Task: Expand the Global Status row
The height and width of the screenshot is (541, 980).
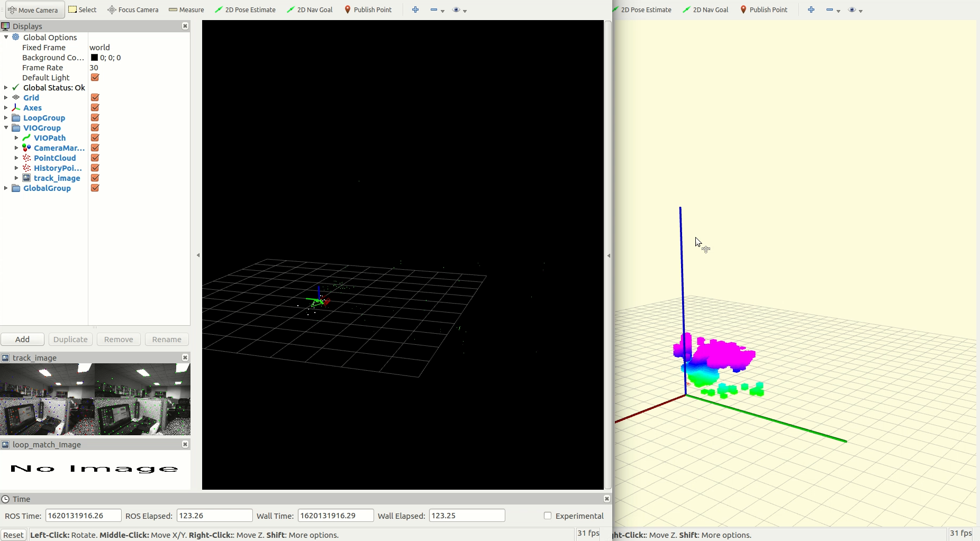Action: 6,88
